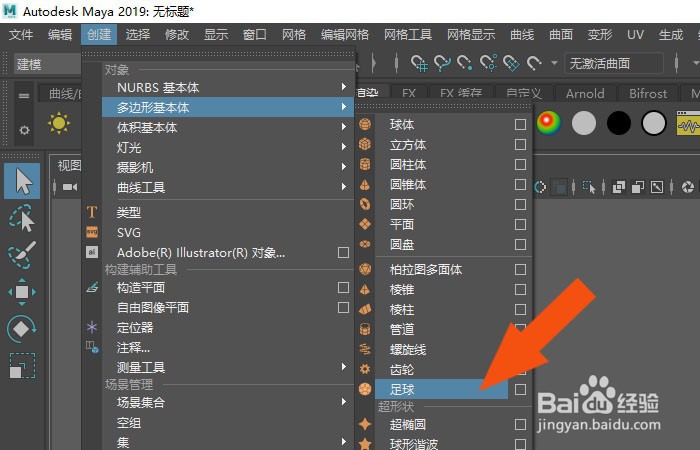Open the UV menu
This screenshot has width=700, height=450.
635,34
